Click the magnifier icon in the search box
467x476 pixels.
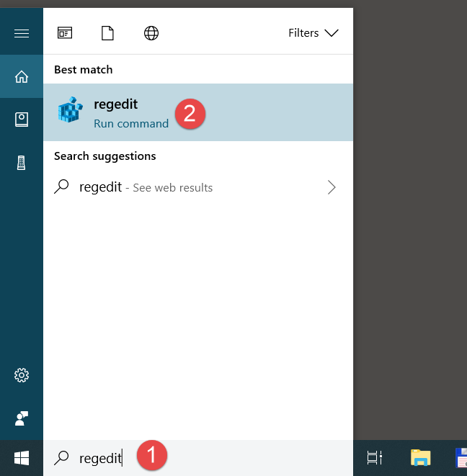pyautogui.click(x=61, y=458)
